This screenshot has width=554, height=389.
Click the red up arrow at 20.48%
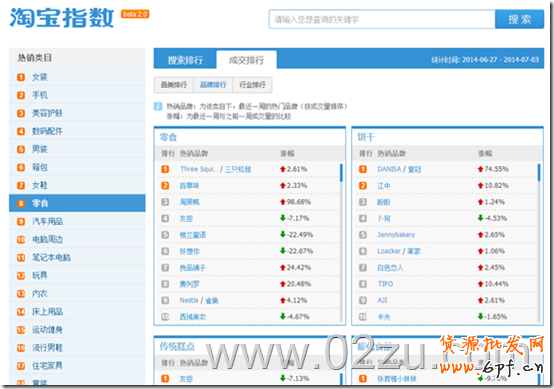[x=283, y=284]
